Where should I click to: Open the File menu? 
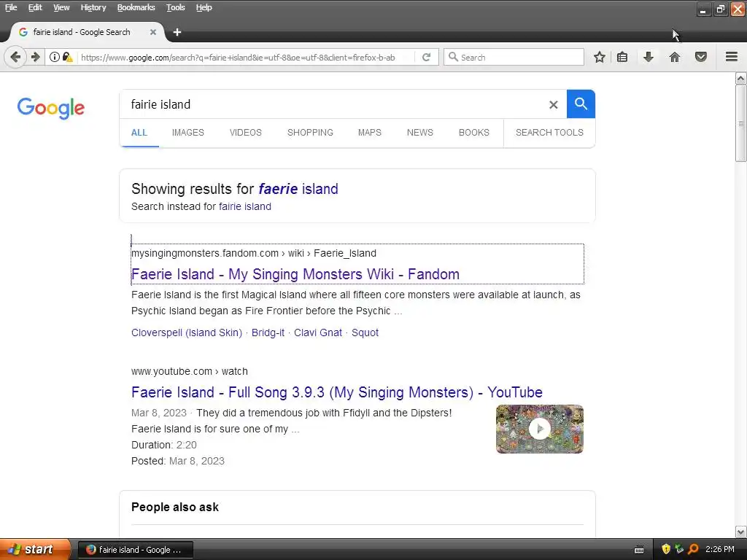11,7
